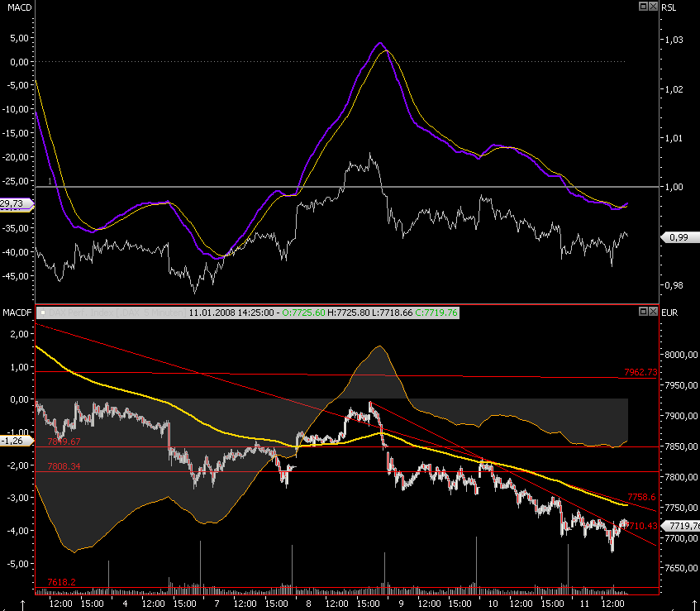Click date label 10 on time axis
Screen dimensions: 700x611
point(493,604)
